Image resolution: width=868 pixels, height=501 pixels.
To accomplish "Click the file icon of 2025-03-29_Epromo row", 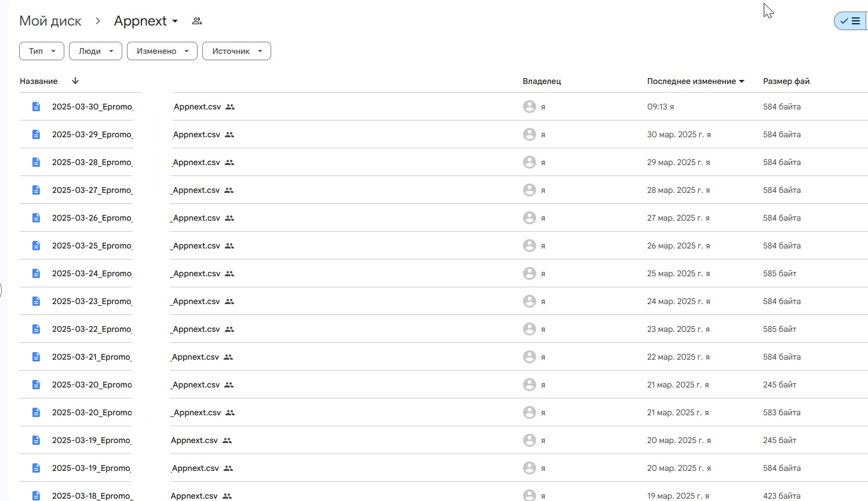I will (x=36, y=134).
